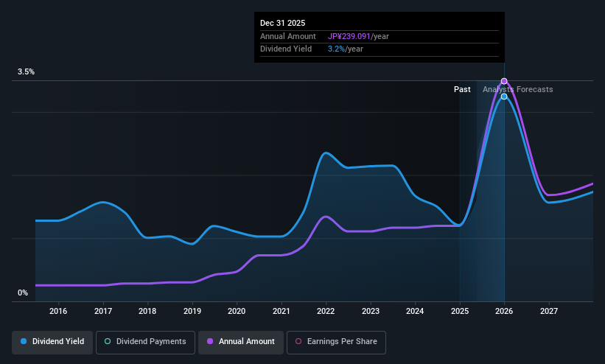The image size is (605, 364).
Task: Show the Earnings Per Share series
Action: click(336, 342)
